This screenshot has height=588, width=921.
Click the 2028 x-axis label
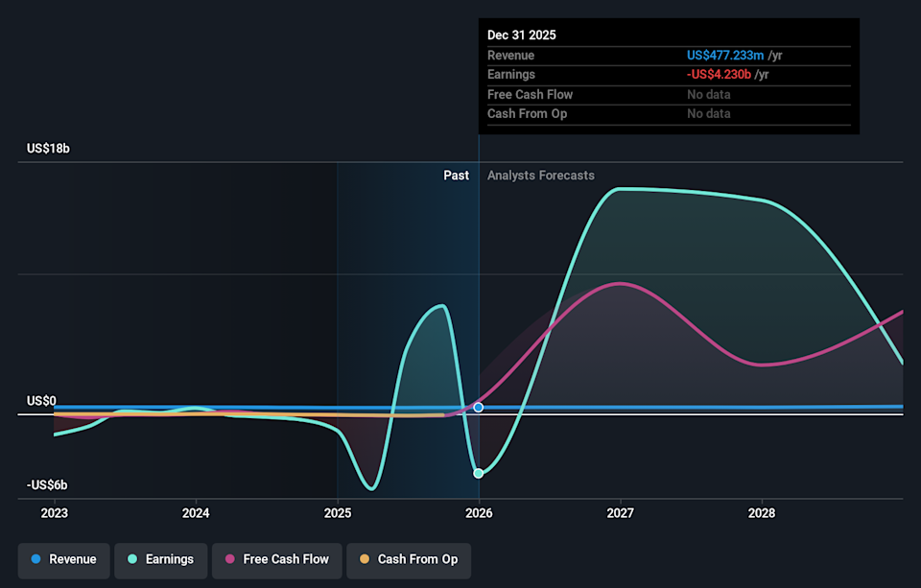762,513
